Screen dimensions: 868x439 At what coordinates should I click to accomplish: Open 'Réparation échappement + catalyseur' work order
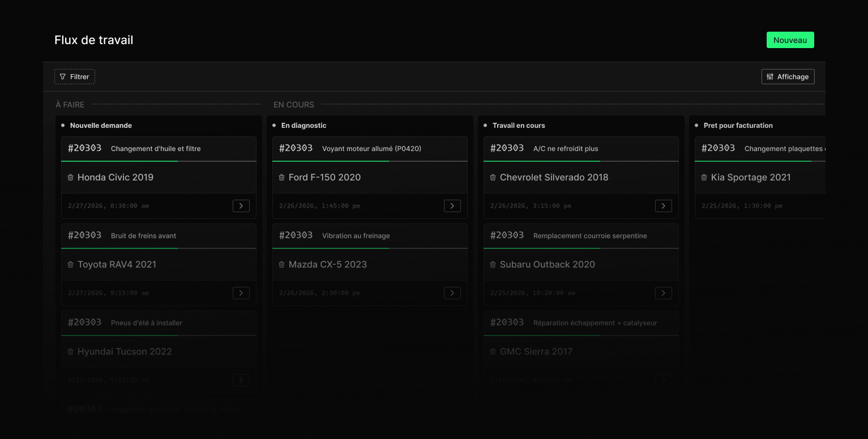click(x=595, y=323)
